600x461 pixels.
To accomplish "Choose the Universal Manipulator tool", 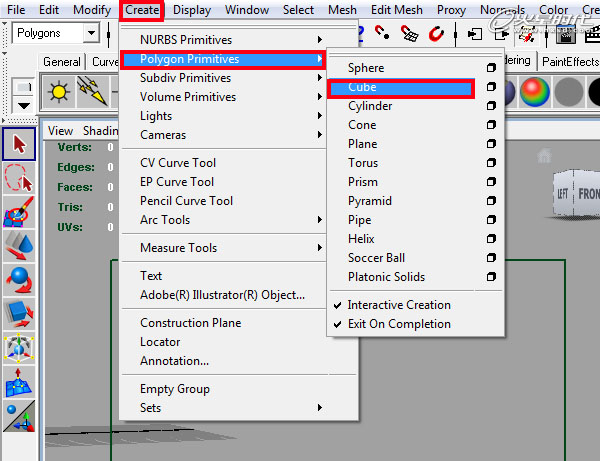I will coord(19,348).
